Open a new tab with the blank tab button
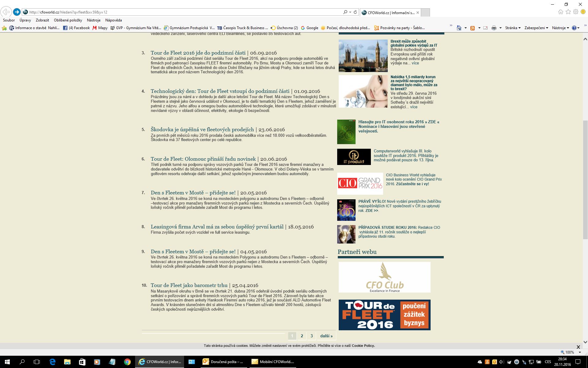This screenshot has width=588, height=368. click(425, 13)
